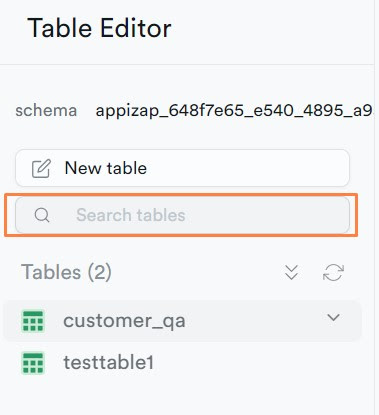Screen dimensions: 379x415
Task: Open the testtable1 table
Action: pyautogui.click(x=109, y=362)
